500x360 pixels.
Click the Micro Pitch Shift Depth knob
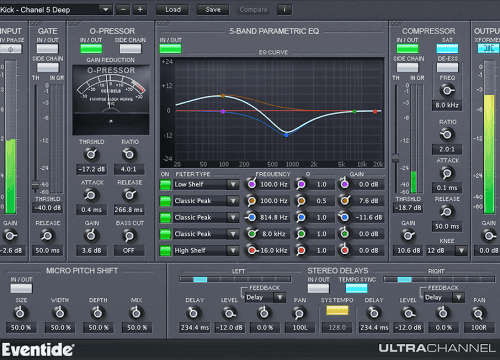pos(98,313)
